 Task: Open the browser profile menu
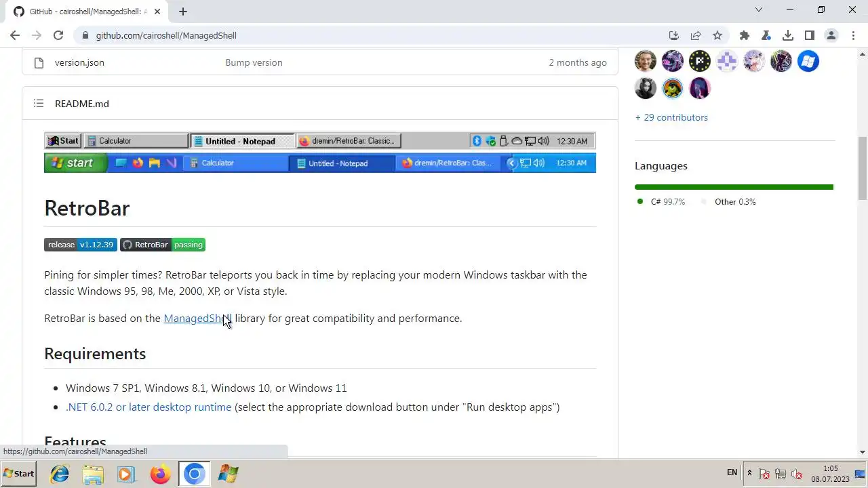tap(831, 35)
